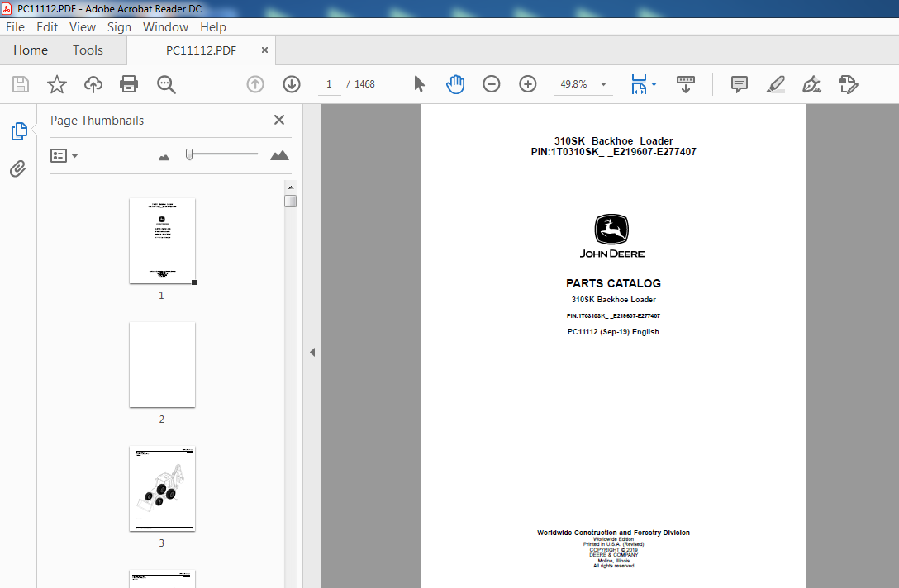Upload file to cloud icon
Viewport: 899px width, 588px height.
(x=93, y=84)
